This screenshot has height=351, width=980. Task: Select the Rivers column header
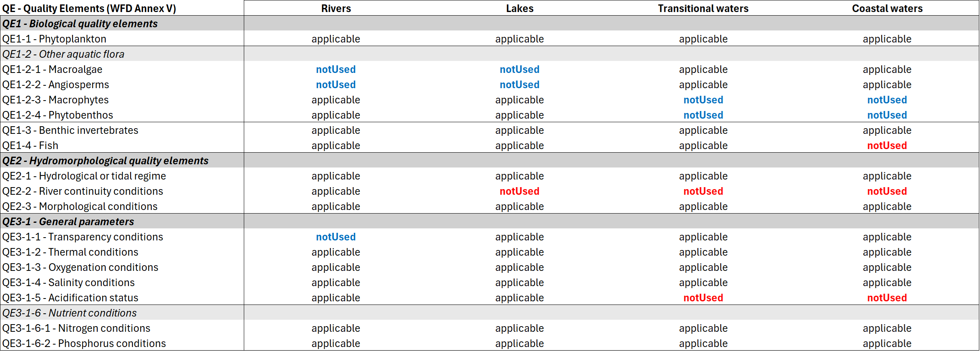tap(336, 8)
